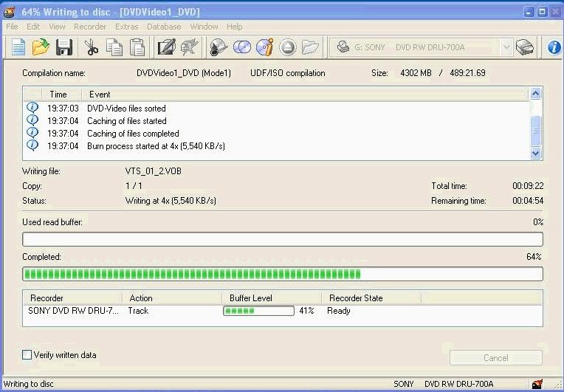Click the blue Help info icon
The width and height of the screenshot is (564, 392).
pos(554,47)
